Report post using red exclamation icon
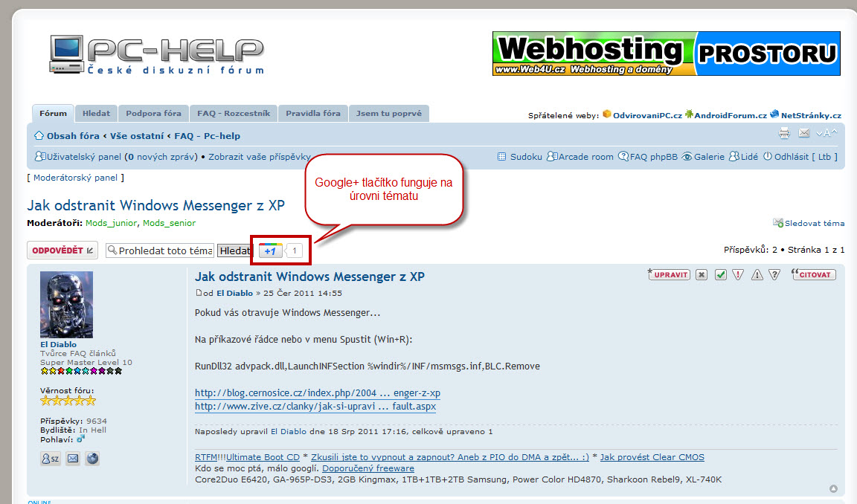 click(738, 275)
